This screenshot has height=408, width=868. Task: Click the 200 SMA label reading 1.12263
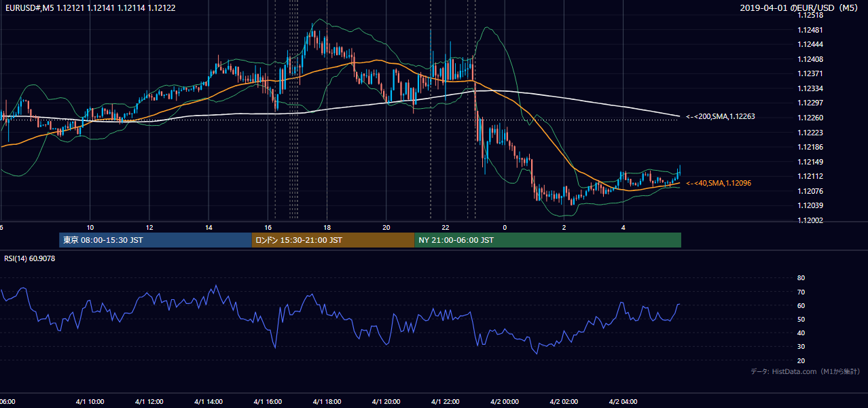pos(720,117)
